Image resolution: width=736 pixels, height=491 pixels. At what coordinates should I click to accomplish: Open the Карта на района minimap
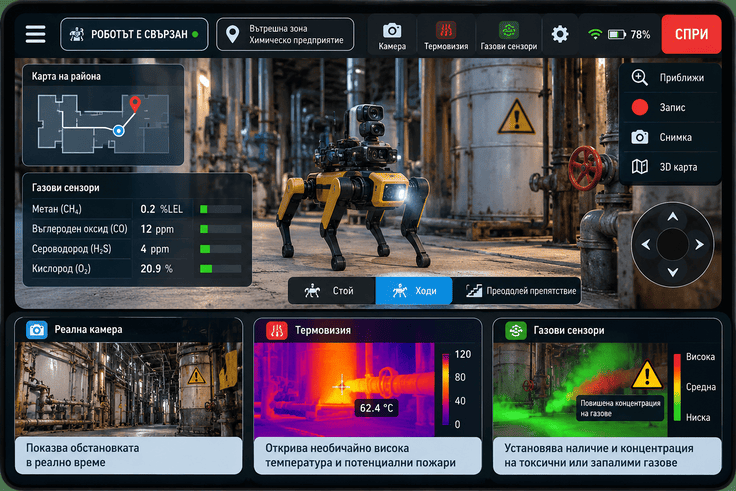103,115
